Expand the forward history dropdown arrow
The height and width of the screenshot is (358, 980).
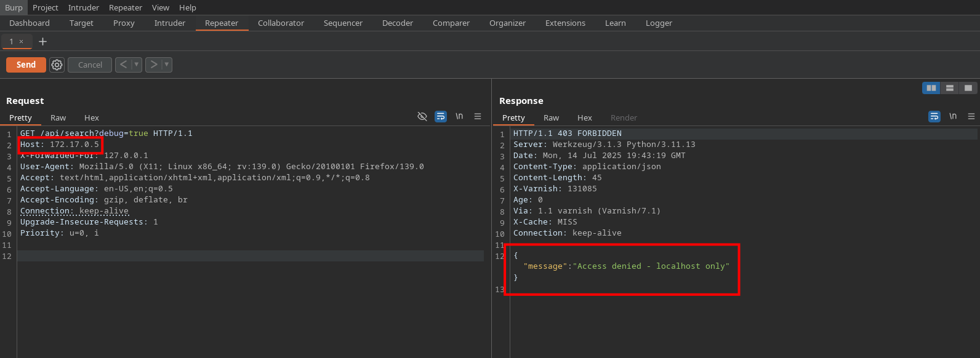pyautogui.click(x=167, y=65)
